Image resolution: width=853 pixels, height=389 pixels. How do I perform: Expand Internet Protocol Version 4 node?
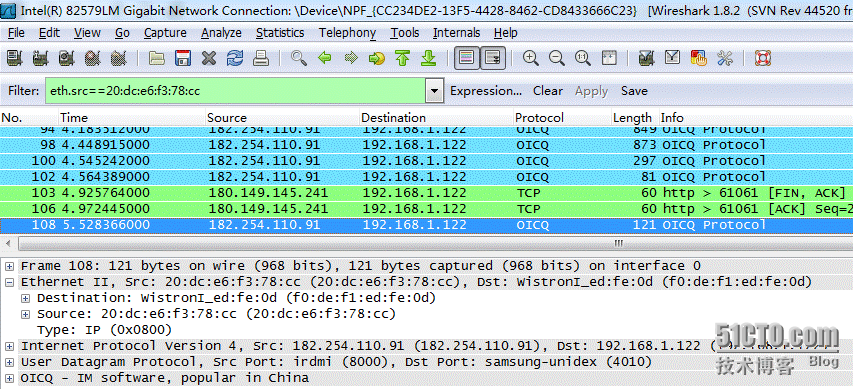coord(9,346)
